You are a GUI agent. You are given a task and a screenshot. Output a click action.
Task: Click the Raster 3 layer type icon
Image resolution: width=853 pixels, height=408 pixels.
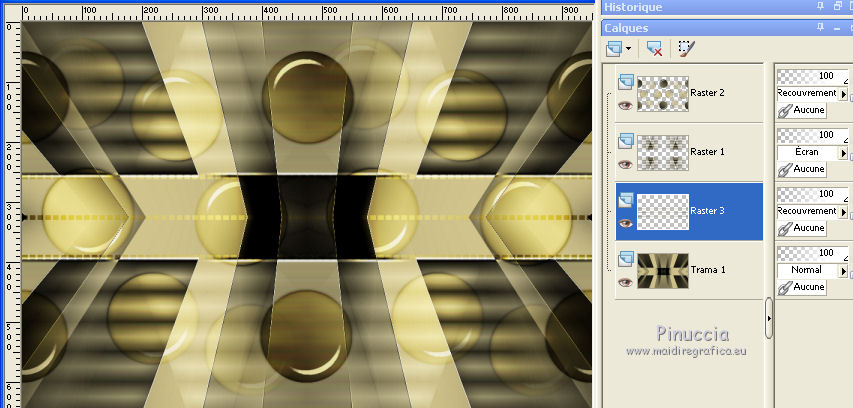[x=626, y=200]
